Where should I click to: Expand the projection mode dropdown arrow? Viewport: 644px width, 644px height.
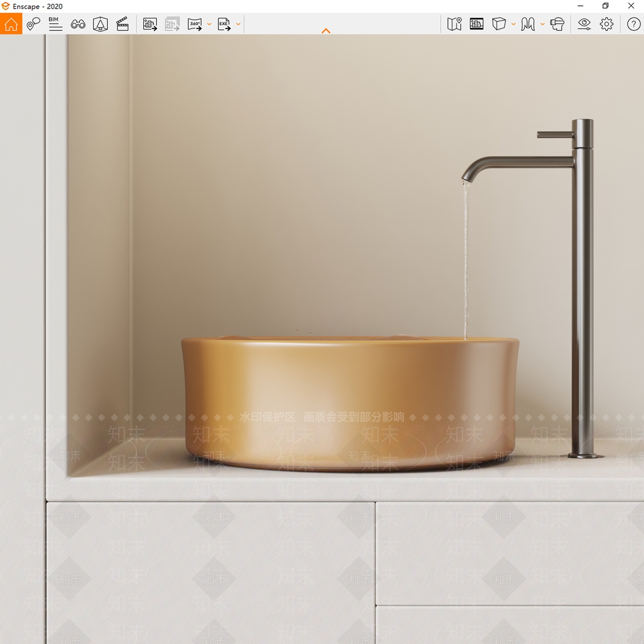click(x=514, y=24)
